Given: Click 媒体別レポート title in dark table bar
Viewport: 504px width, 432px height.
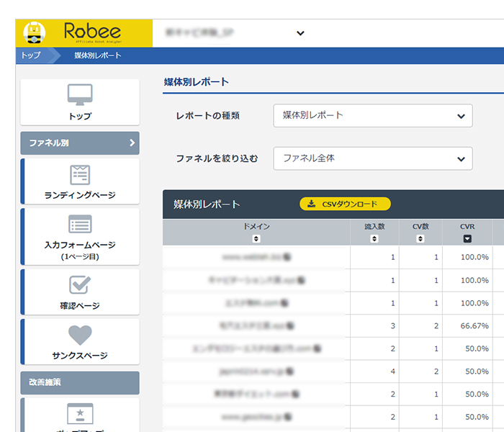Looking at the screenshot, I should coord(207,204).
